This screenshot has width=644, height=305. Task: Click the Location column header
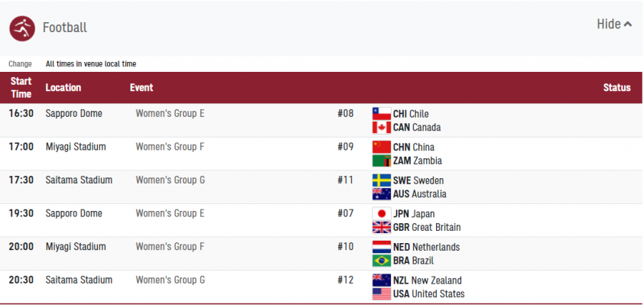click(x=63, y=87)
